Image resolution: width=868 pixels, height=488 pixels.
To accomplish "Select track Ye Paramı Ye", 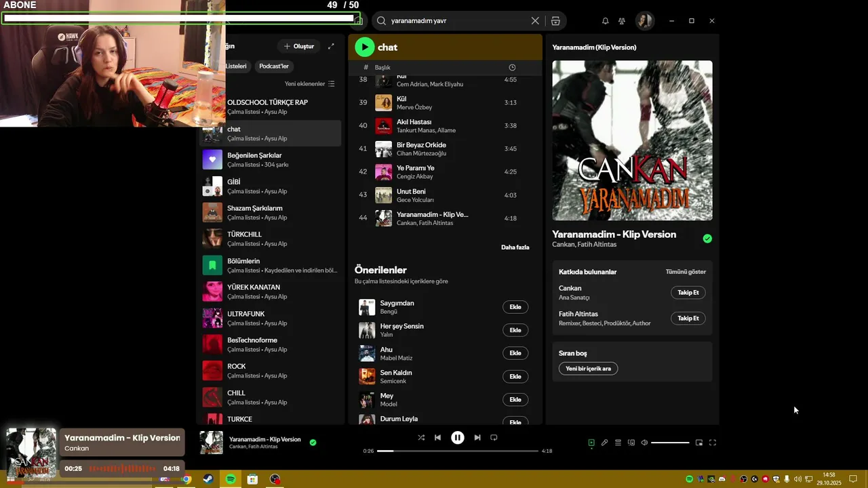I will 445,171.
